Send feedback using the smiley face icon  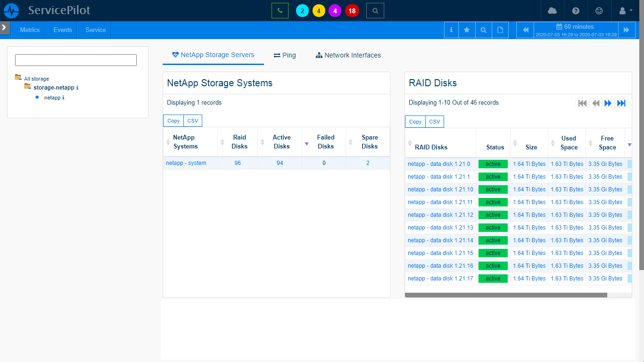tap(599, 10)
